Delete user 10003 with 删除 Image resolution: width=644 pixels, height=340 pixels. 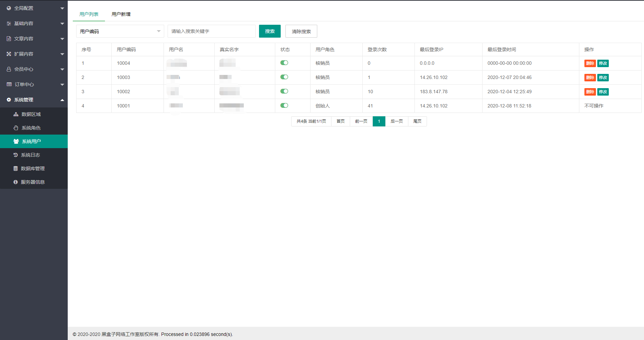[x=590, y=78]
